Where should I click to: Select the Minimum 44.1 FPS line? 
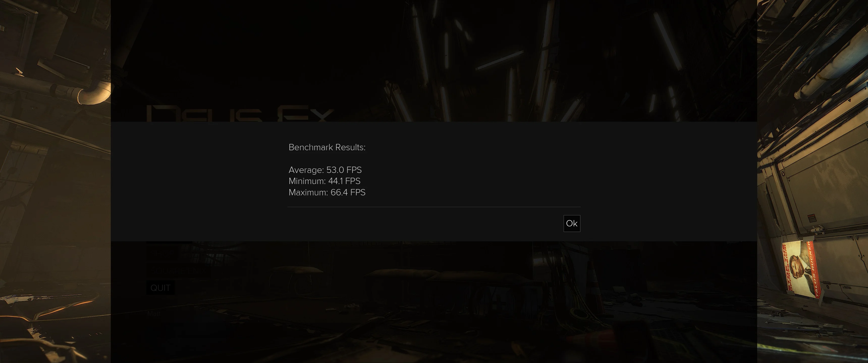(x=324, y=181)
